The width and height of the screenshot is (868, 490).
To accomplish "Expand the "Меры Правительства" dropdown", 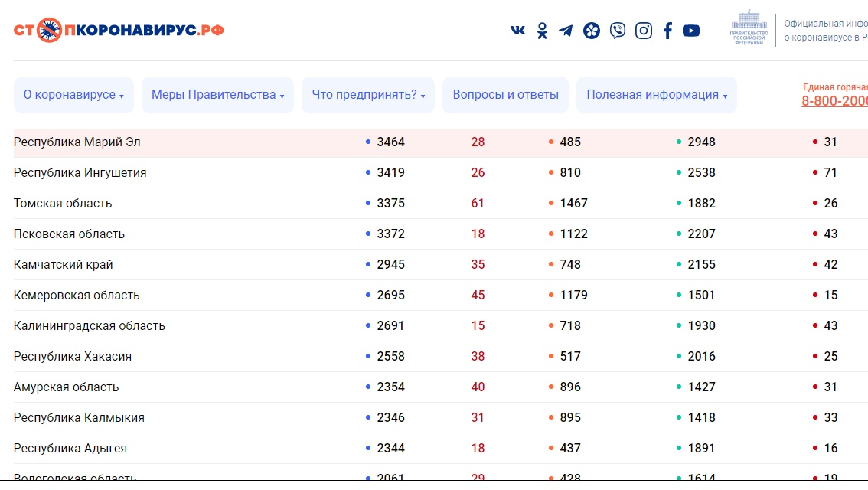I will click(x=217, y=95).
